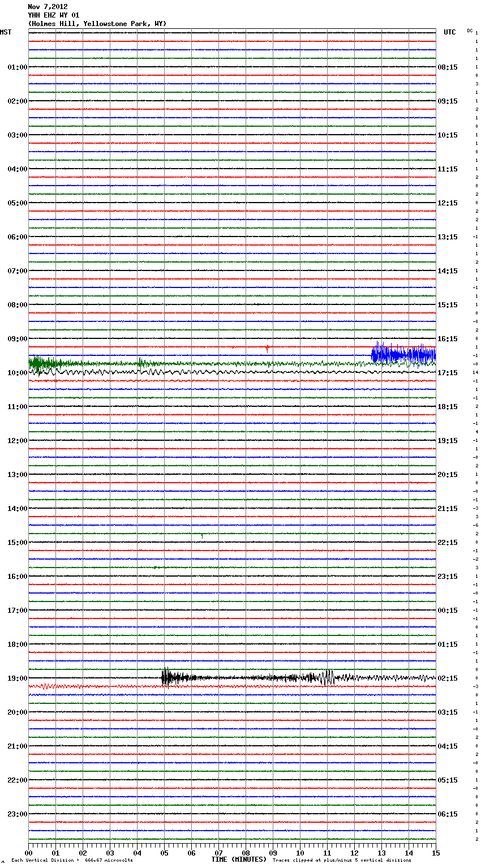
Task: Select the 12:00 MST row label
Action: [18, 441]
